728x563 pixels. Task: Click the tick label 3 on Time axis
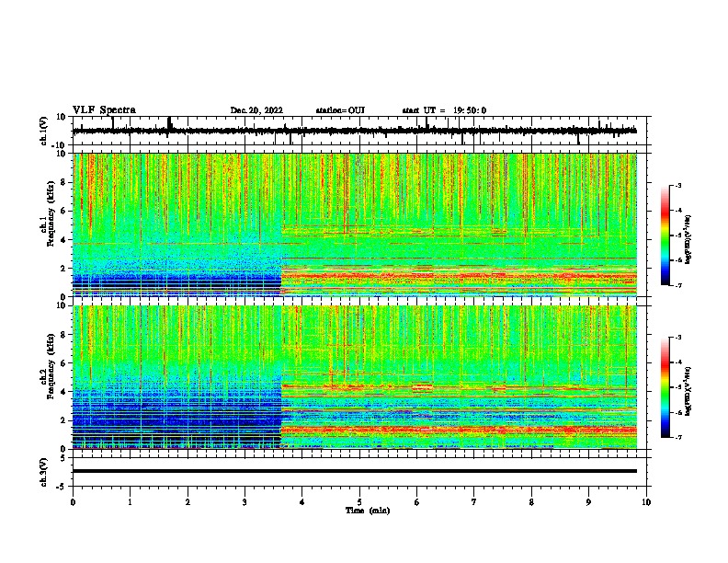pos(245,502)
